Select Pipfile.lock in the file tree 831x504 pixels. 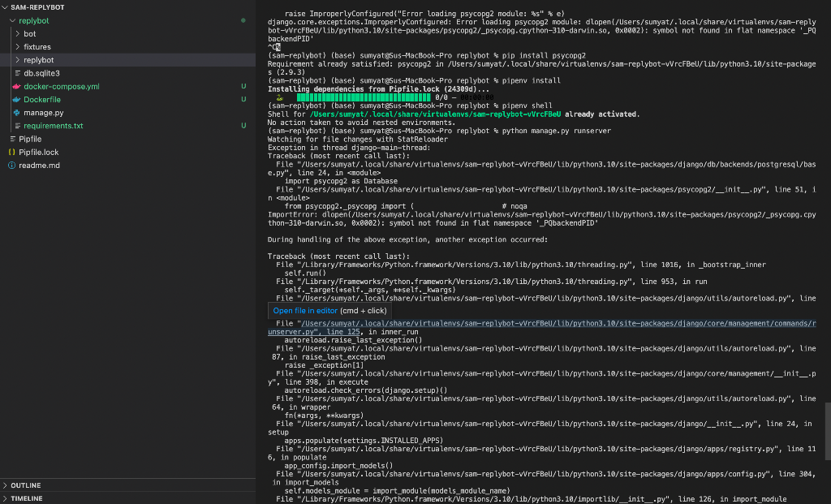click(39, 152)
